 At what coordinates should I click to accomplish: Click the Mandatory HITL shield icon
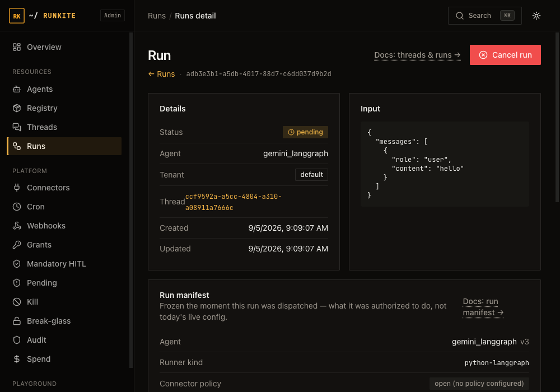pos(17,264)
